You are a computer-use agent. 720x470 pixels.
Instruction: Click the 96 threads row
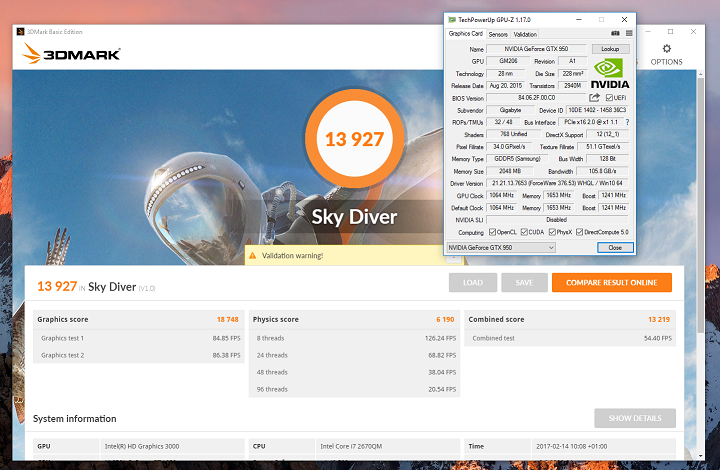click(354, 389)
